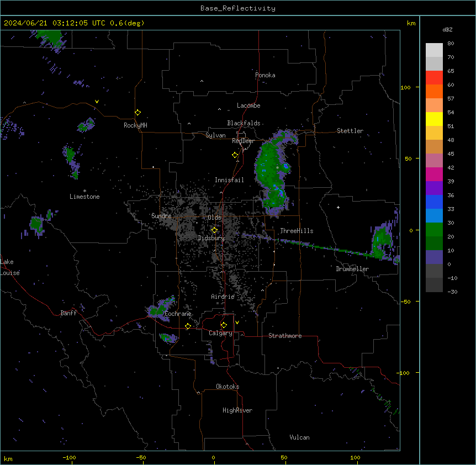Click the HighRiver label
Viewport: 476px width, 465px height.
coord(237,410)
